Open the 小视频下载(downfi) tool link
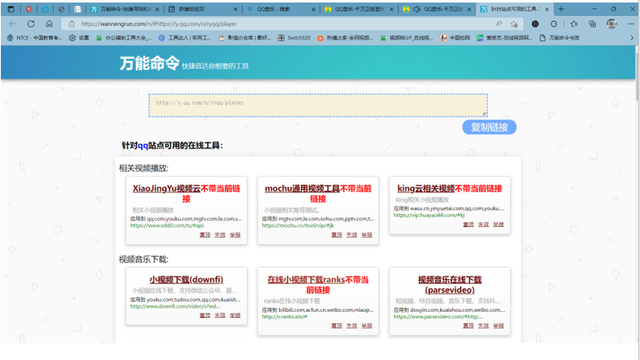 click(x=186, y=280)
